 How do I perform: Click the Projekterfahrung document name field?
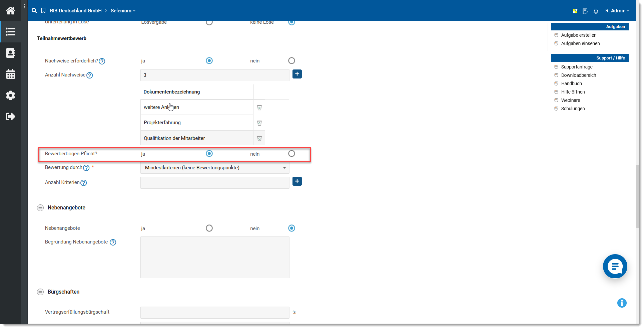[197, 123]
